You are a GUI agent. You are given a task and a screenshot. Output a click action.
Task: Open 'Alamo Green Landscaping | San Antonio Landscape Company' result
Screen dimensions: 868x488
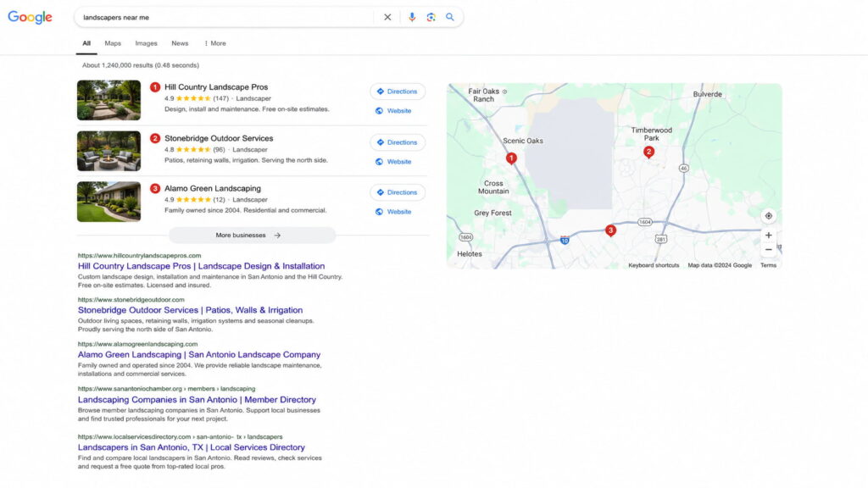coord(199,355)
